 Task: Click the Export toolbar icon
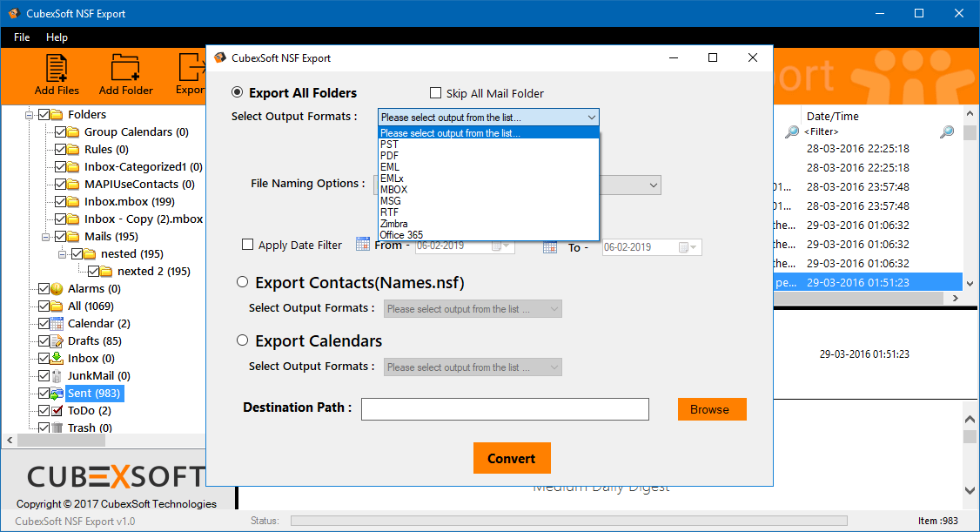coord(191,68)
